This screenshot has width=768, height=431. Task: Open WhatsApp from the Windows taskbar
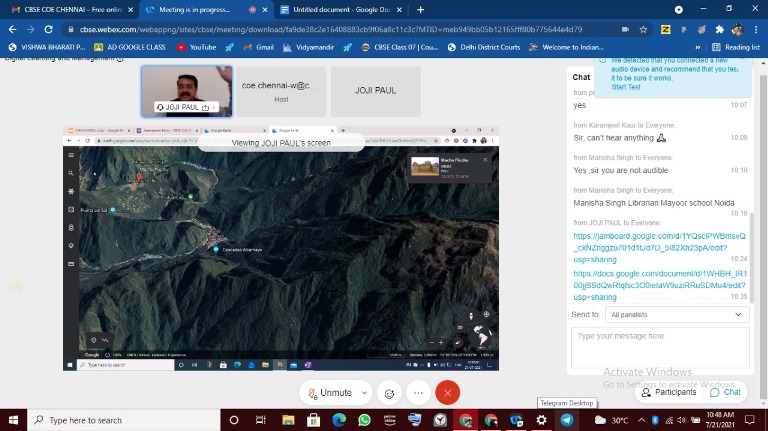point(364,420)
